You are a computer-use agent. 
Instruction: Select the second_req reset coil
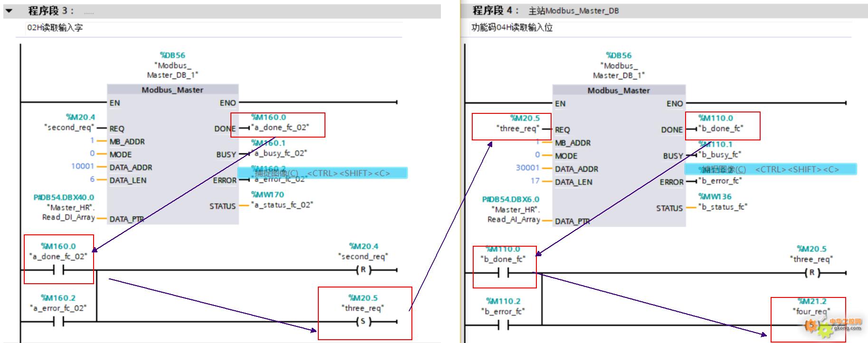click(363, 270)
